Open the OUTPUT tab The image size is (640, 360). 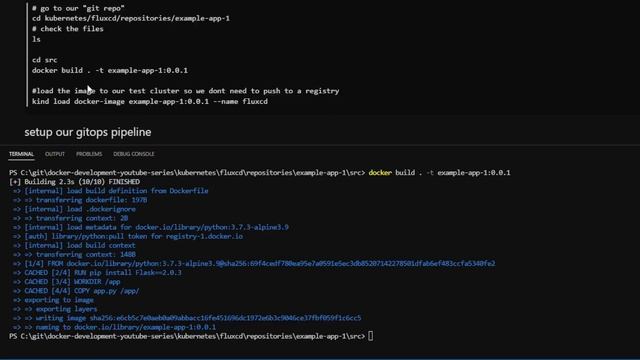pos(55,154)
